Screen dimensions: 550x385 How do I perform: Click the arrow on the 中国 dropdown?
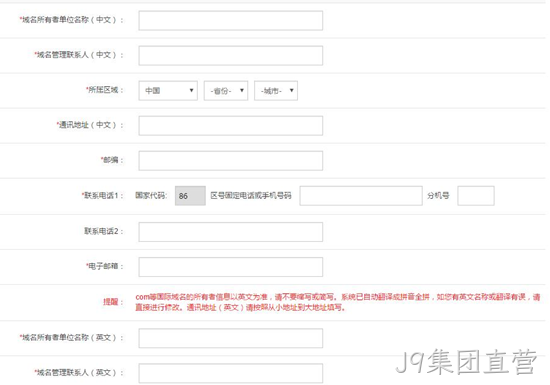pos(192,90)
